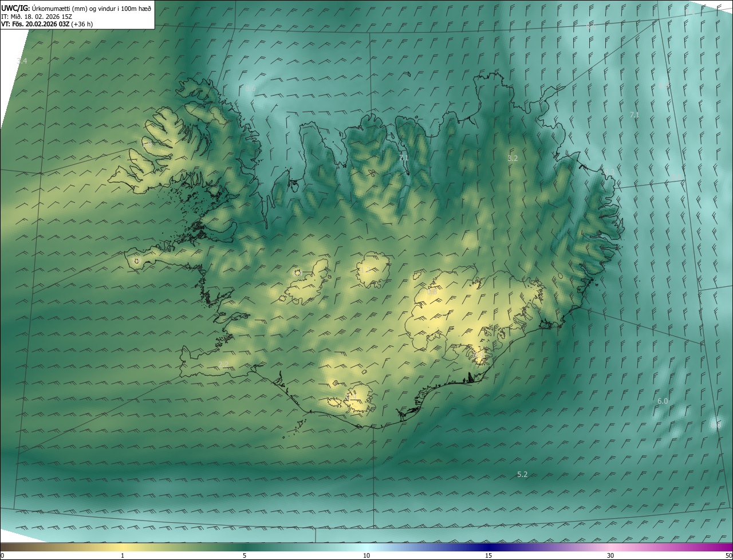Click the '8.6' value label on the map
Screen dimensions: 733x560
pyautogui.click(x=250, y=88)
